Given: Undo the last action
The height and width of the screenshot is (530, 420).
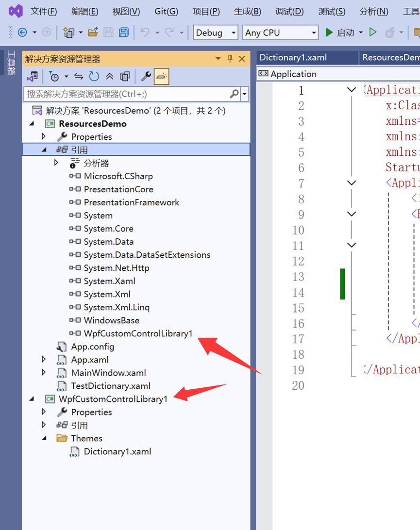Looking at the screenshot, I should click(x=145, y=33).
